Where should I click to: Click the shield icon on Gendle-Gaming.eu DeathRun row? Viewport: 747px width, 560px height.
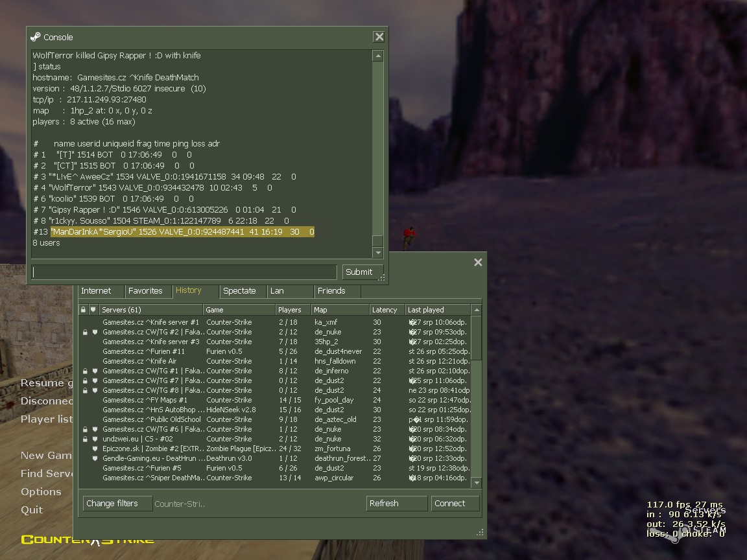point(95,459)
